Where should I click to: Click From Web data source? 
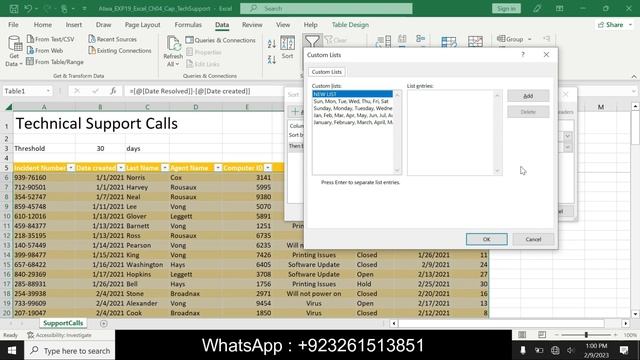[44, 51]
